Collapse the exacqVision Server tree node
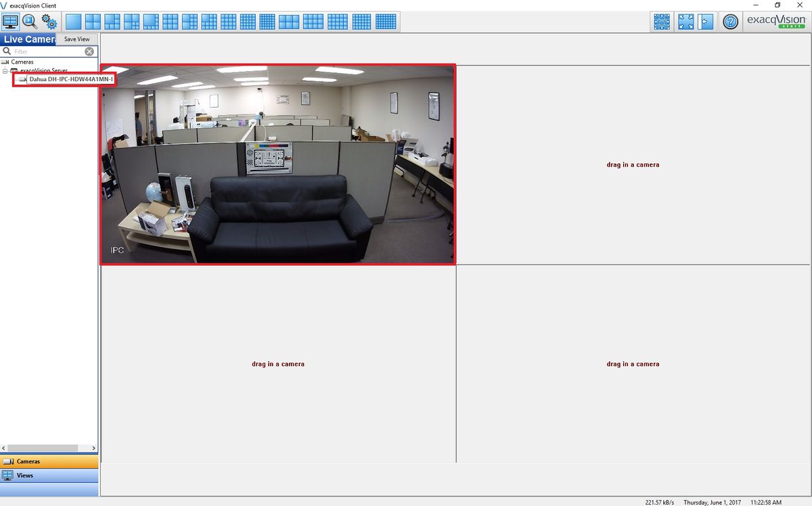 pos(5,70)
